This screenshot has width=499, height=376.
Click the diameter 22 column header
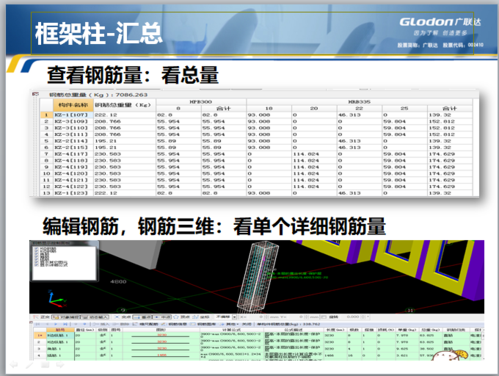coord(359,108)
